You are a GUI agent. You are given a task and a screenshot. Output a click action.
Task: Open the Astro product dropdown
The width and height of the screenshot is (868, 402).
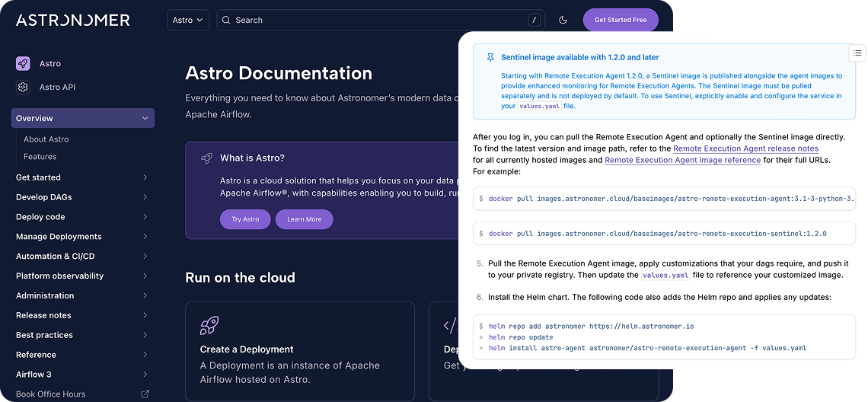pos(188,21)
